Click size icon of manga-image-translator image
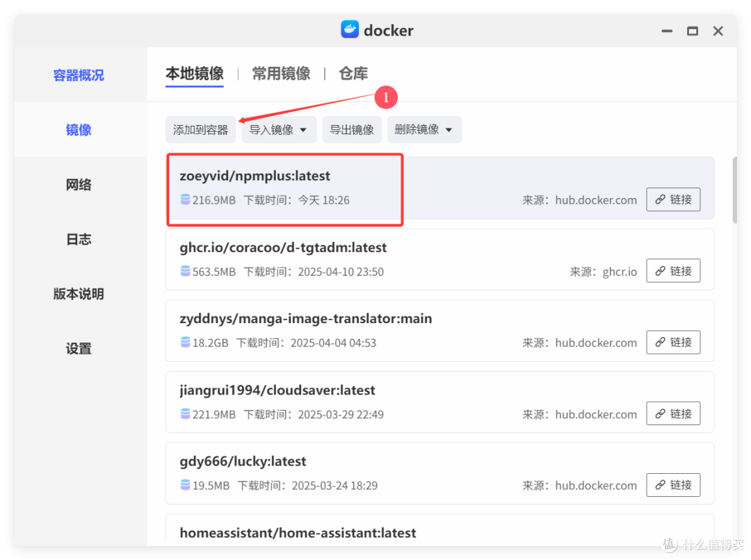Screen dimensions: 751x560 186,343
